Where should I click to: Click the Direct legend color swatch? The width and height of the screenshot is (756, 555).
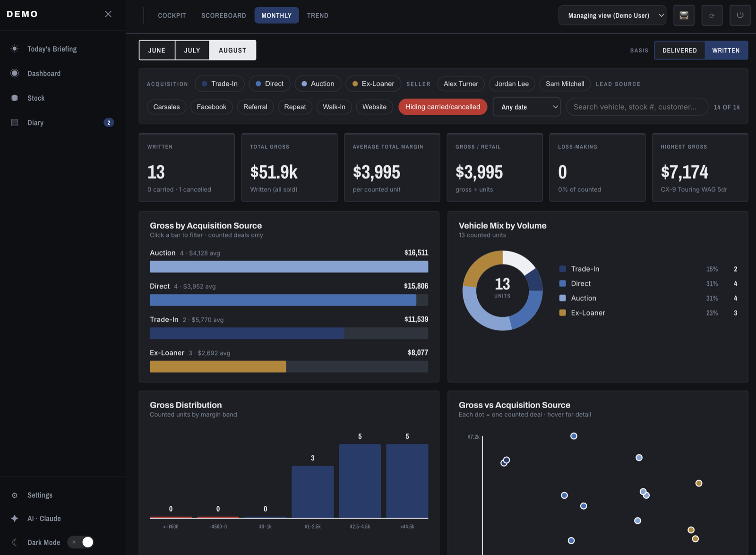(x=562, y=283)
